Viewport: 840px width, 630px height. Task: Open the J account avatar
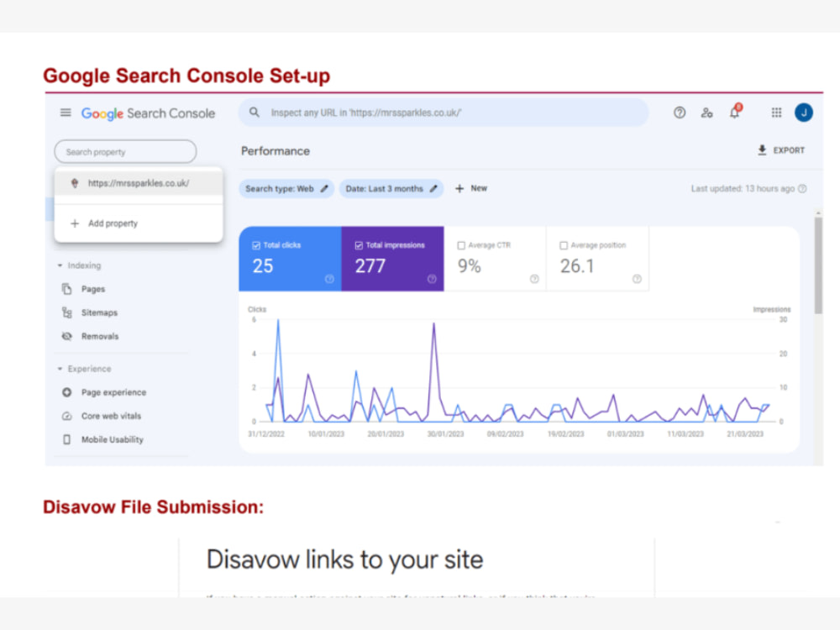pos(804,113)
